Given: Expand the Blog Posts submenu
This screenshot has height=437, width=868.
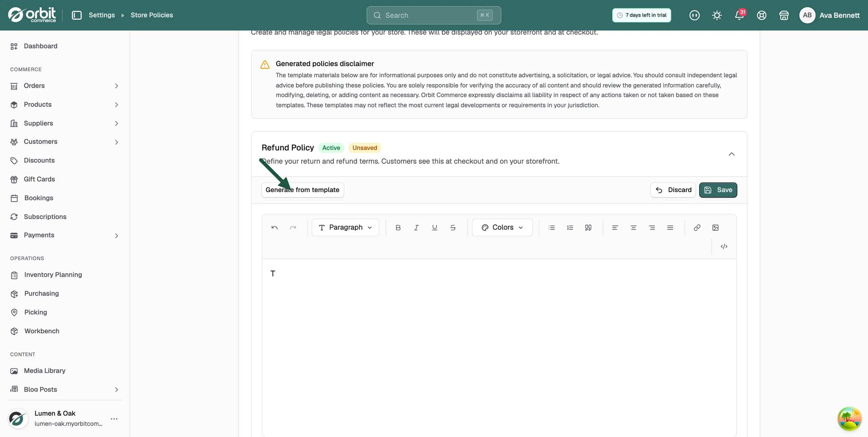Looking at the screenshot, I should [x=116, y=390].
